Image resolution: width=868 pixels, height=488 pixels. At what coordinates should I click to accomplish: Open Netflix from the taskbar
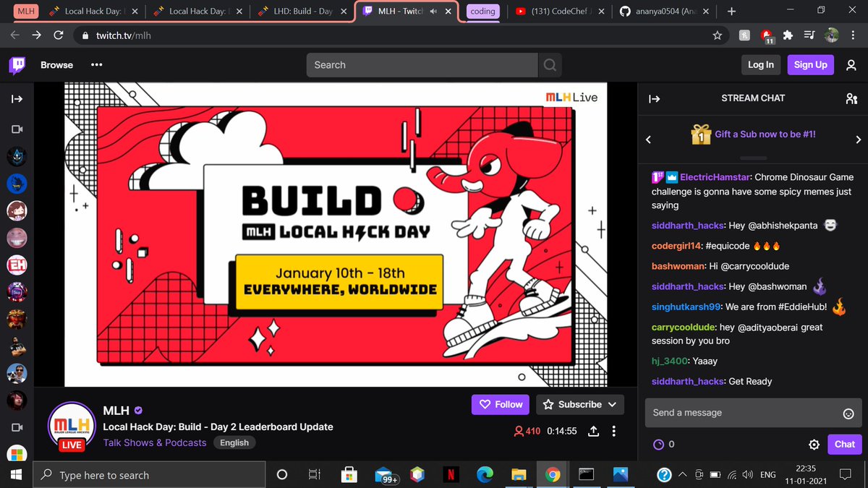click(x=452, y=475)
